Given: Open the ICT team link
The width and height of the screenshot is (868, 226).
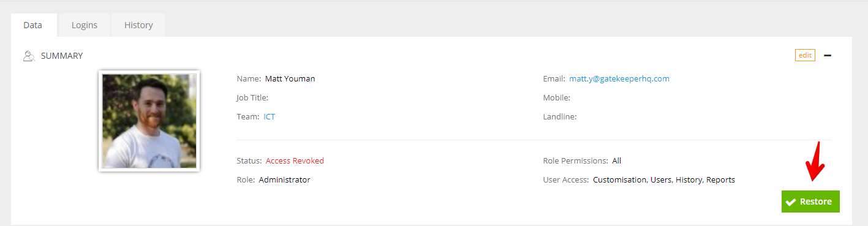Looking at the screenshot, I should [270, 116].
